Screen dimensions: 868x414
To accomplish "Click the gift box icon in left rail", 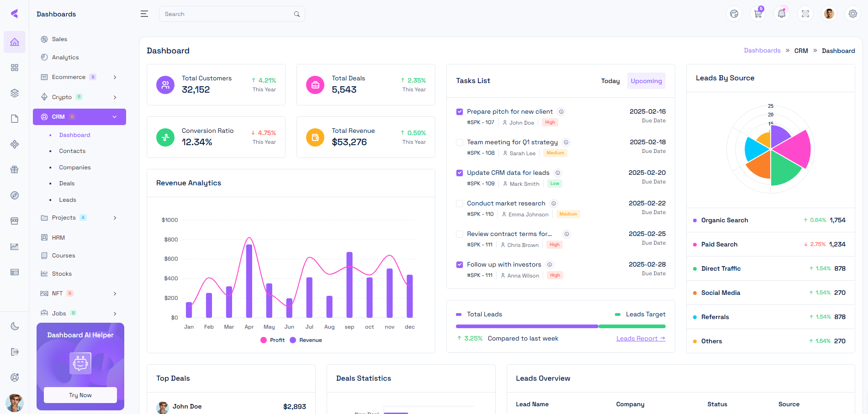I will [15, 170].
